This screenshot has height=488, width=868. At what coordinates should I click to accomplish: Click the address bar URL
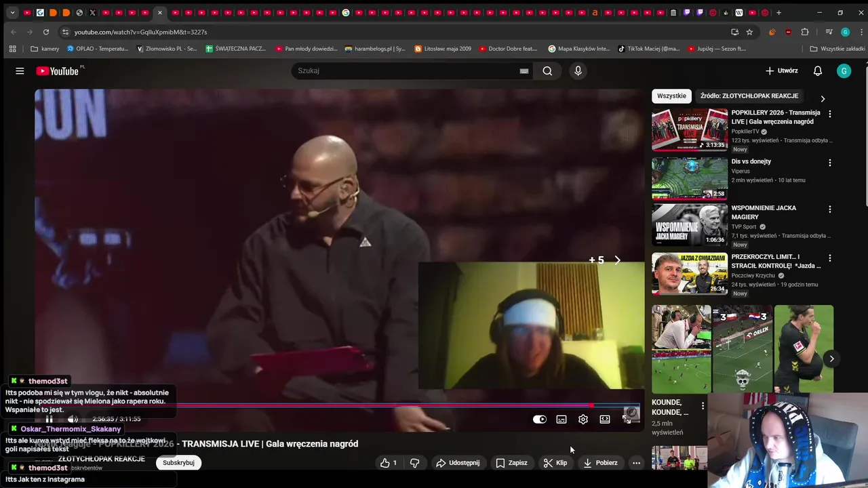tap(140, 32)
